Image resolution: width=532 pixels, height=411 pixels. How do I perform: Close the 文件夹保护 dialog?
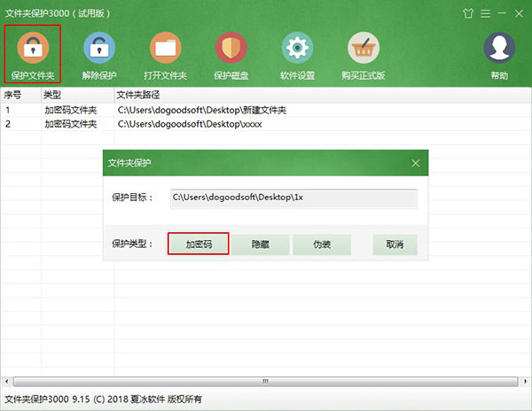click(x=416, y=163)
